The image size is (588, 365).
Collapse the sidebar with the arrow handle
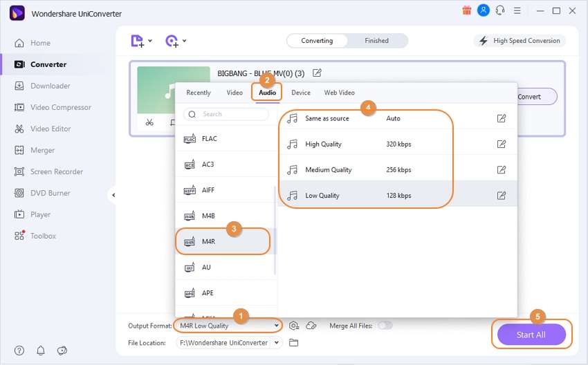113,195
